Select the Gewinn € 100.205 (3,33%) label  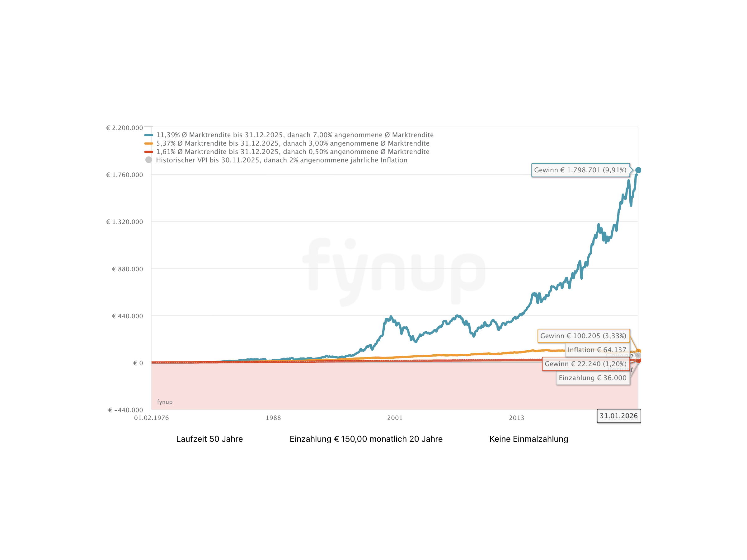[x=583, y=336]
